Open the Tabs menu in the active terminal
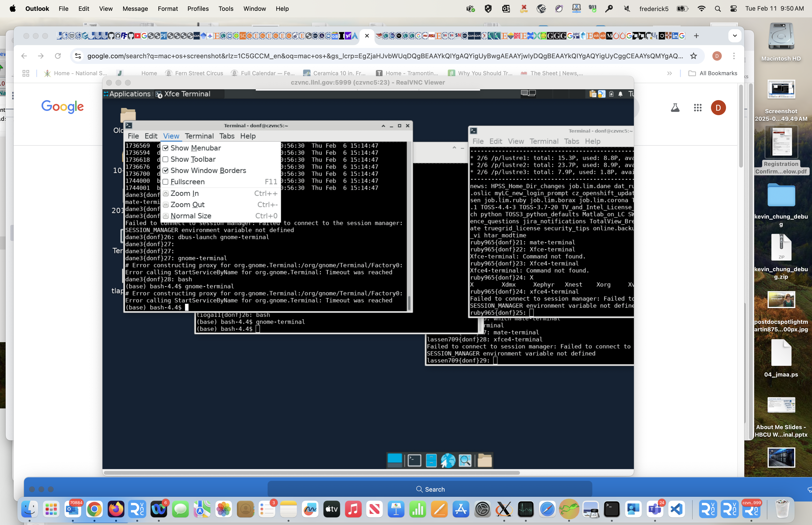This screenshot has width=812, height=525. click(226, 136)
